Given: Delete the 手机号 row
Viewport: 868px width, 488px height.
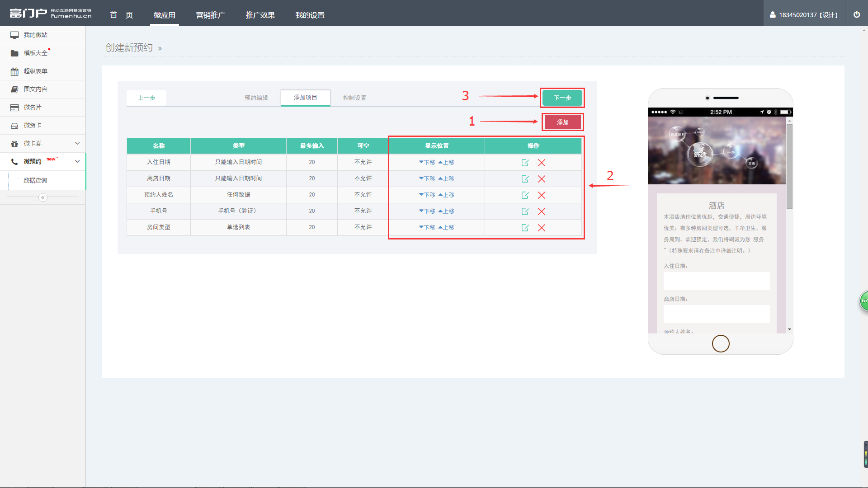Looking at the screenshot, I should click(x=542, y=211).
